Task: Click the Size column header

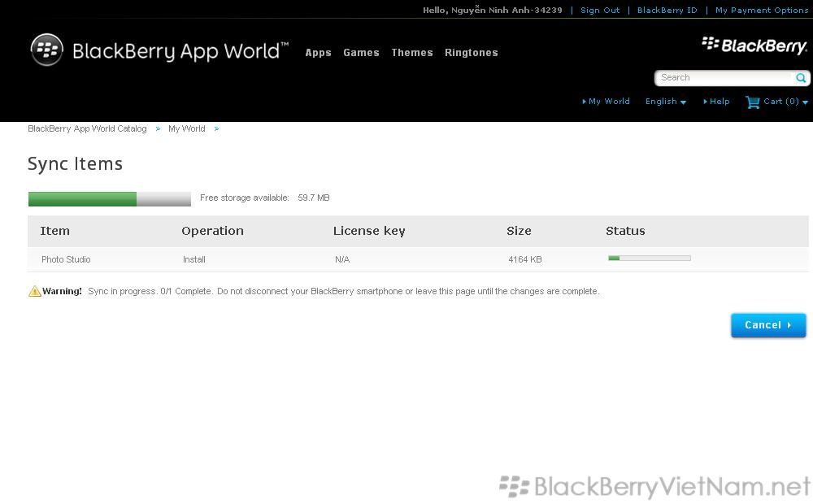Action: tap(519, 231)
